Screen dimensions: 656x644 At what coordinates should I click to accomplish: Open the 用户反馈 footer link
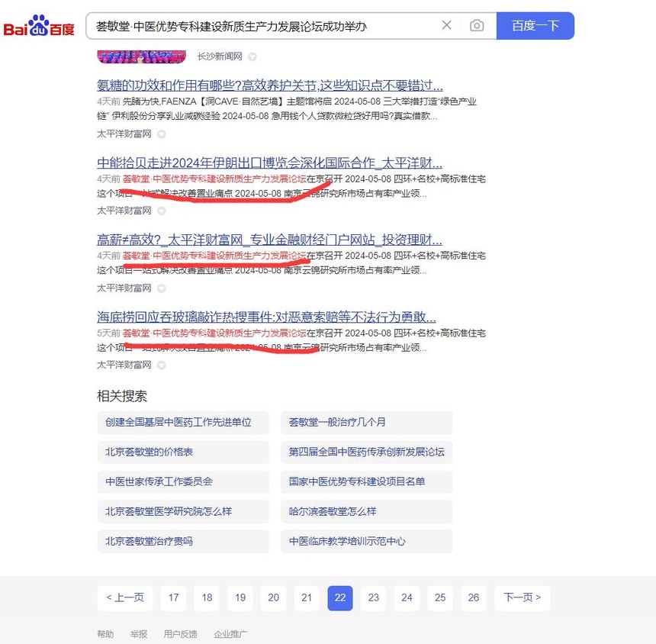[180, 634]
